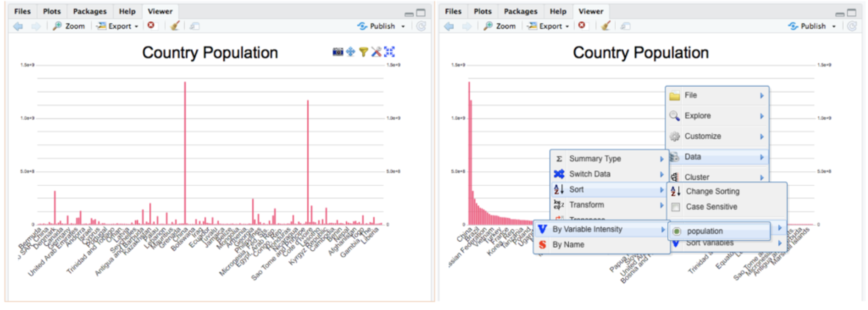The image size is (868, 310).
Task: Open Publish dropdown arrow in right pane
Action: pos(834,27)
